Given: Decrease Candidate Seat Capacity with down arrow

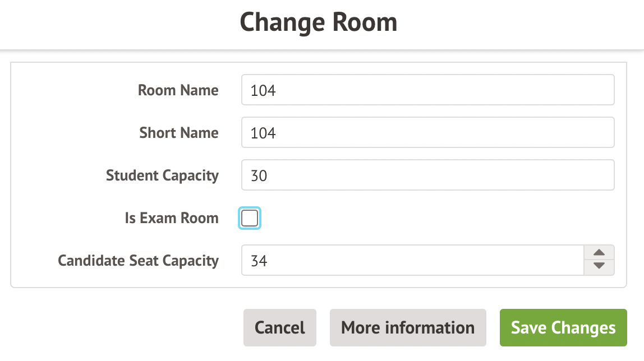Looking at the screenshot, I should 599,267.
